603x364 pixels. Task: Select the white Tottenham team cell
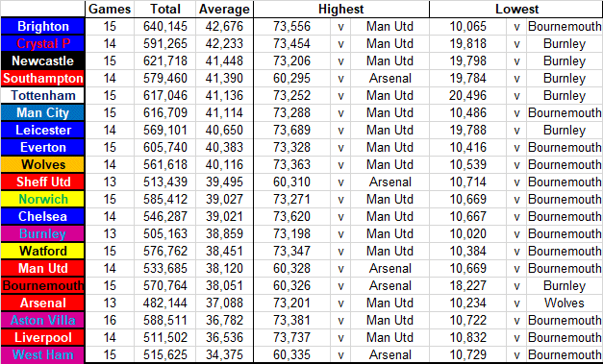[42, 96]
